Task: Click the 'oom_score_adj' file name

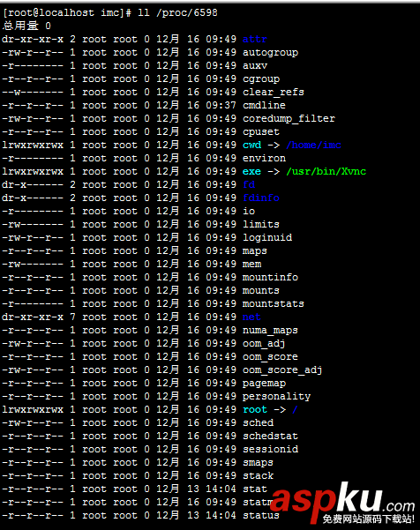Action: click(282, 370)
